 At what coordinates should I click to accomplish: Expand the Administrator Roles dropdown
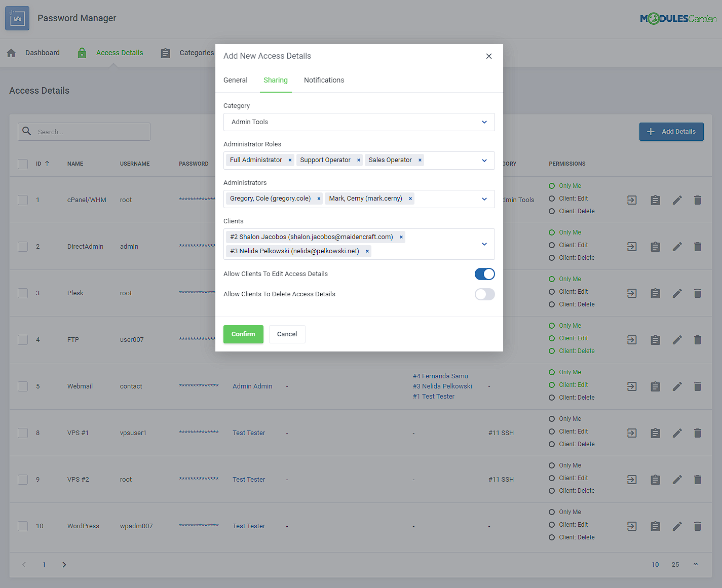tap(483, 160)
